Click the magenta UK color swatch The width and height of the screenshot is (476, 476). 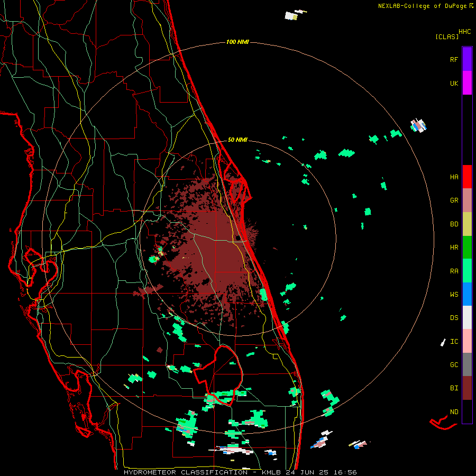click(467, 83)
